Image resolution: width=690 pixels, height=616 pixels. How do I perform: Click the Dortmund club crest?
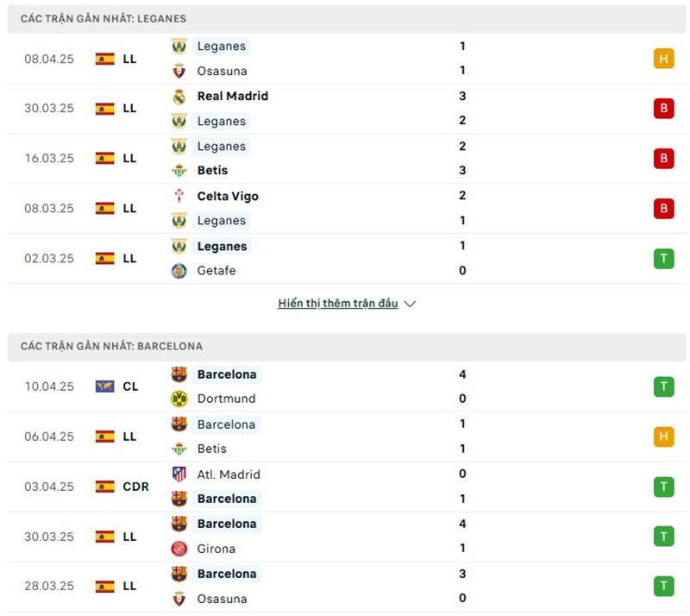(x=179, y=399)
